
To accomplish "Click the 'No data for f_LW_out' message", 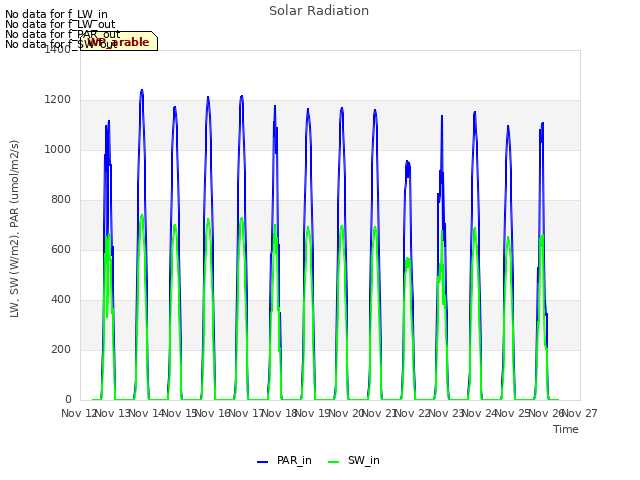I will tap(60, 24).
